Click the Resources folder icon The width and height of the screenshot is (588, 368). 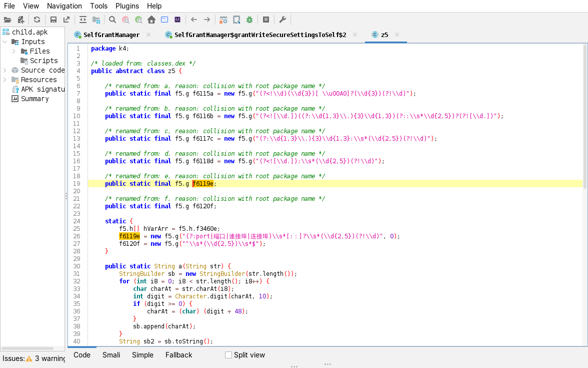(15, 80)
